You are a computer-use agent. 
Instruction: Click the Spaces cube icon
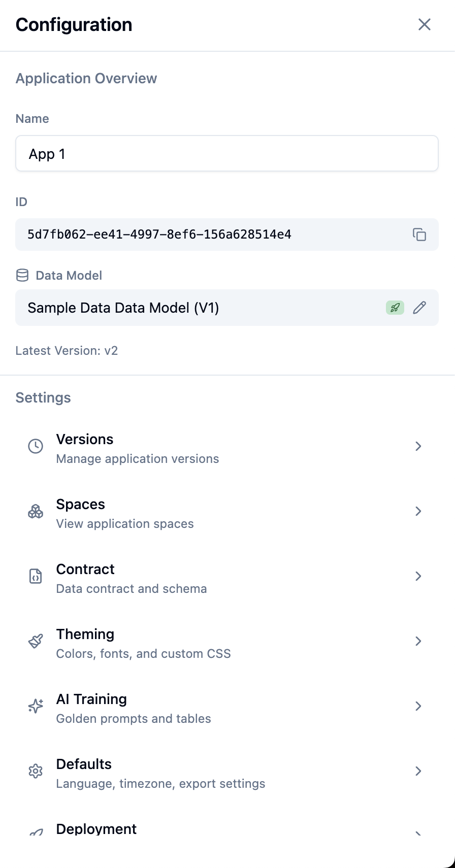point(35,511)
